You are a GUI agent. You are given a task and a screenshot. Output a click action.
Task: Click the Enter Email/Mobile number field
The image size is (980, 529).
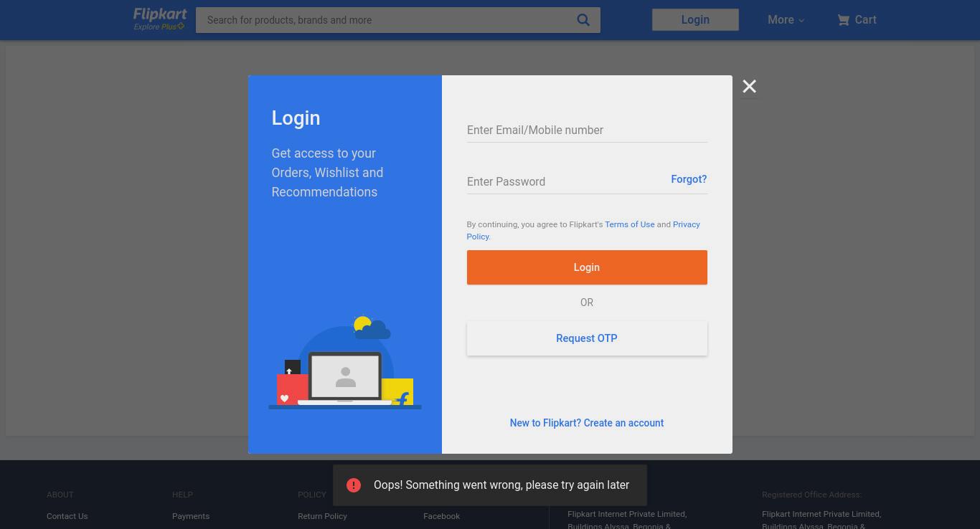(587, 130)
